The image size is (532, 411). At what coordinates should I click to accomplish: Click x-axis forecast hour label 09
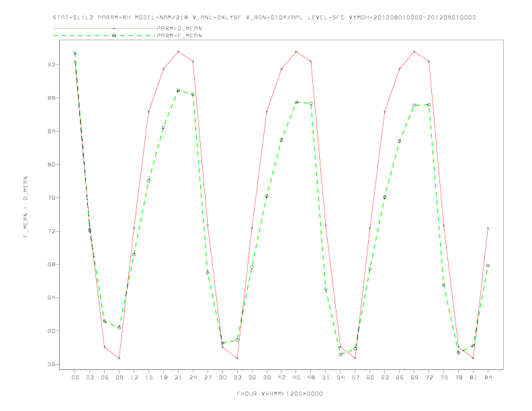click(119, 377)
